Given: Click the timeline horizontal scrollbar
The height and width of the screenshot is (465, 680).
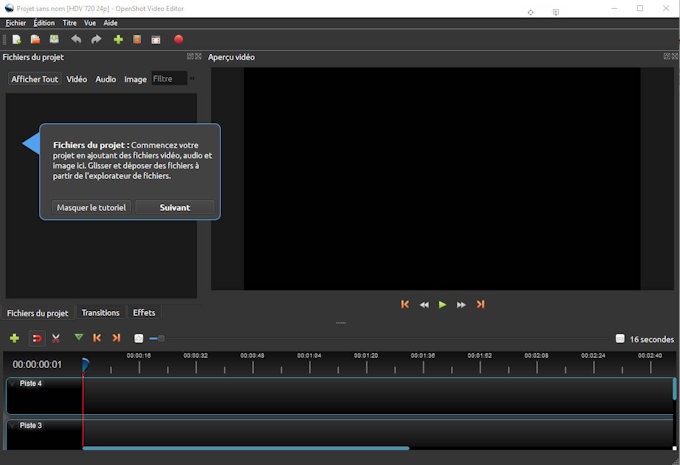Looking at the screenshot, I should [x=246, y=448].
